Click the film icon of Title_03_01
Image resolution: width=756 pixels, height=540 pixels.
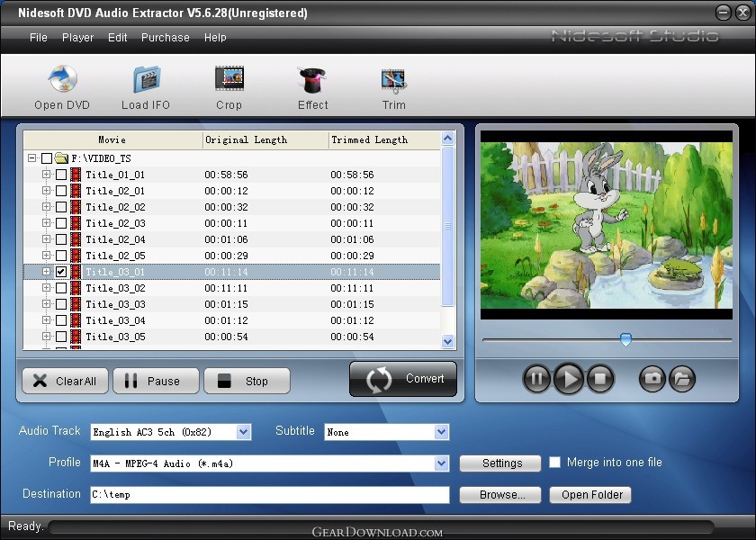76,272
